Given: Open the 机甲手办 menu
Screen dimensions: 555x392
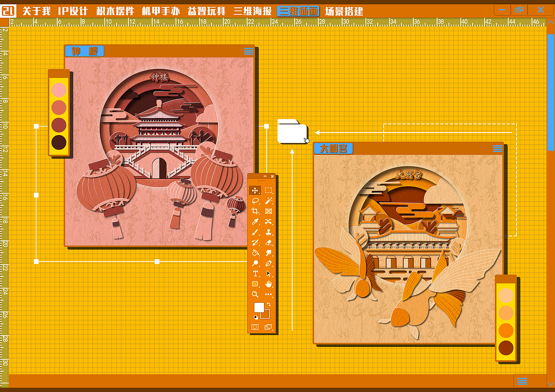Looking at the screenshot, I should (161, 11).
